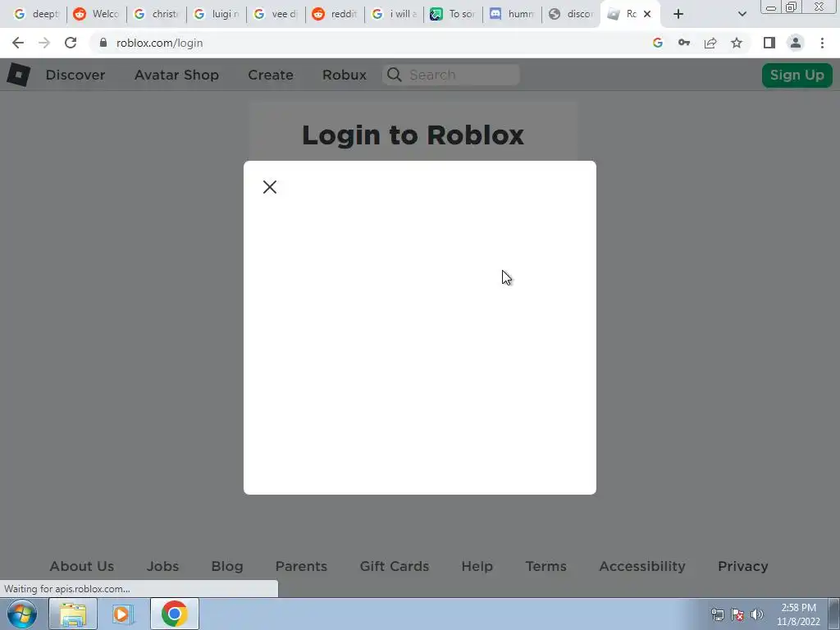Open the Robux page
This screenshot has width=840, height=630.
tap(345, 75)
